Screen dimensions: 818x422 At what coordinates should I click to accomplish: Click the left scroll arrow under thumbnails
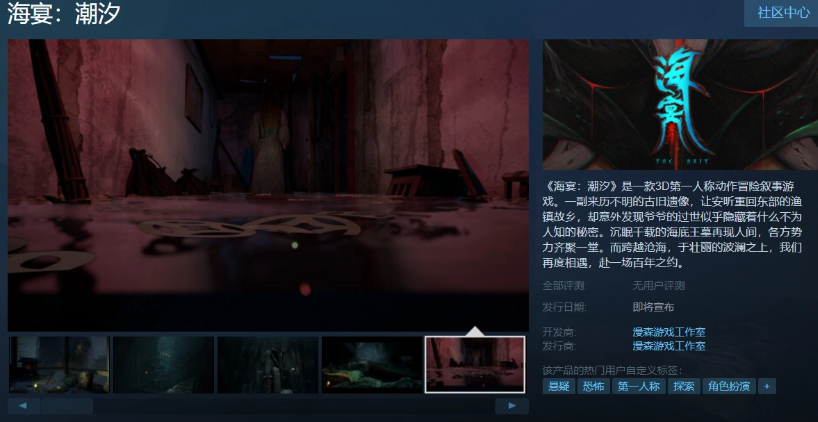pos(24,406)
